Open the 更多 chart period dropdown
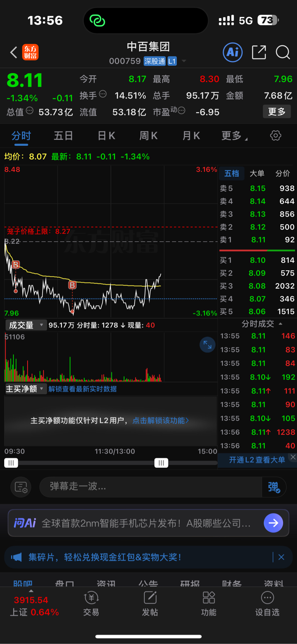 click(234, 136)
